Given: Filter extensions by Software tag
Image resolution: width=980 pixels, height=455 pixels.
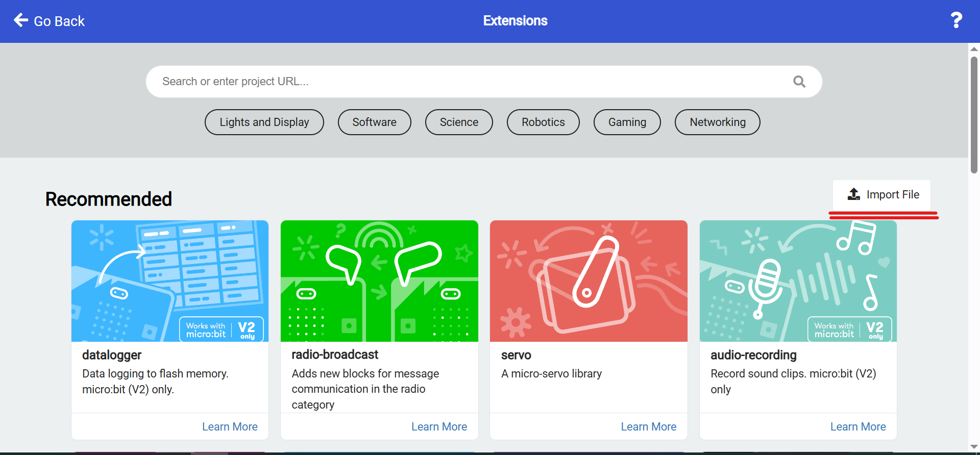Looking at the screenshot, I should point(374,122).
